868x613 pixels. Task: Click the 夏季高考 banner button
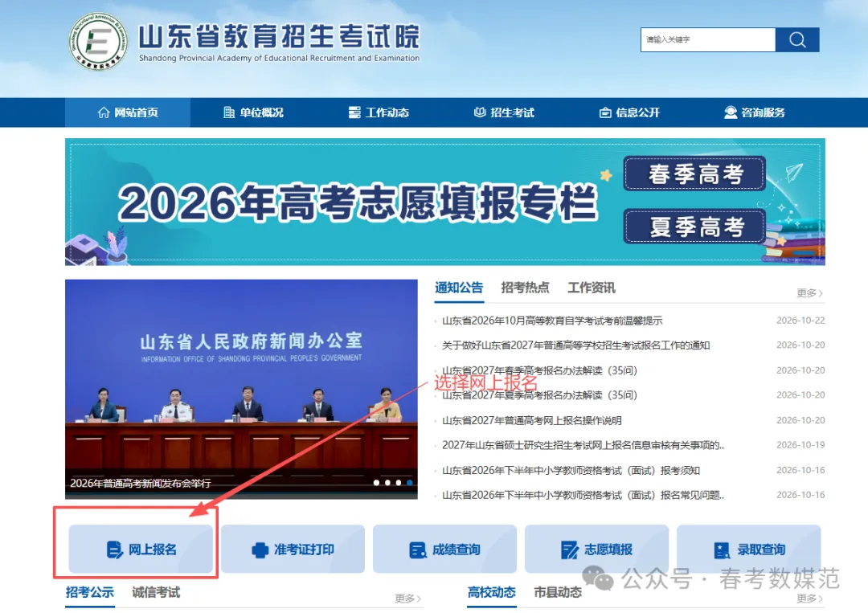[694, 227]
